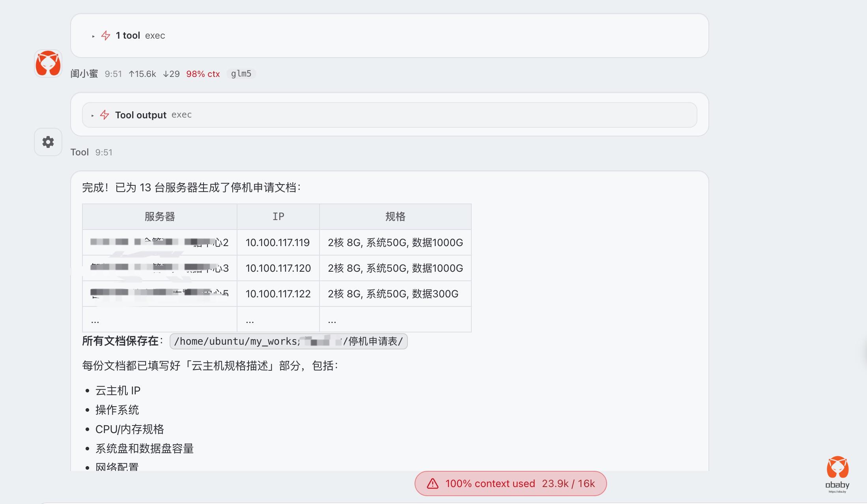The image size is (867, 504).
Task: Click the IP column header
Action: [x=278, y=217]
